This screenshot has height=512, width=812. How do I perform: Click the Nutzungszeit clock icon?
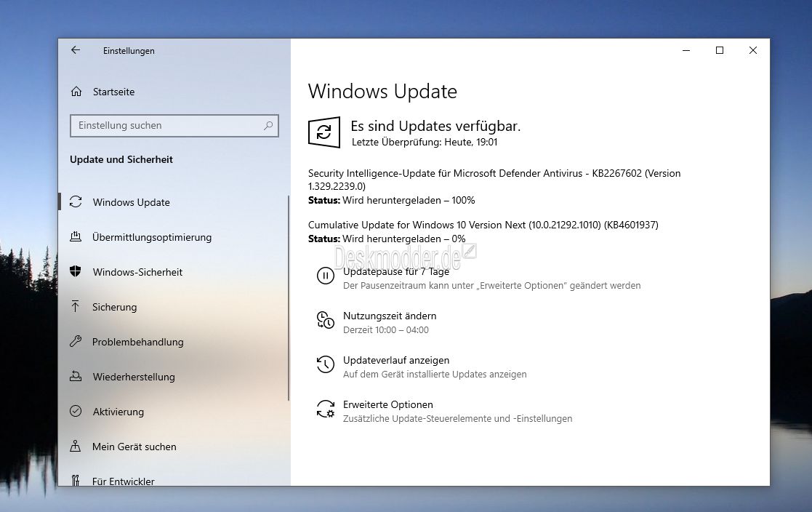point(325,320)
